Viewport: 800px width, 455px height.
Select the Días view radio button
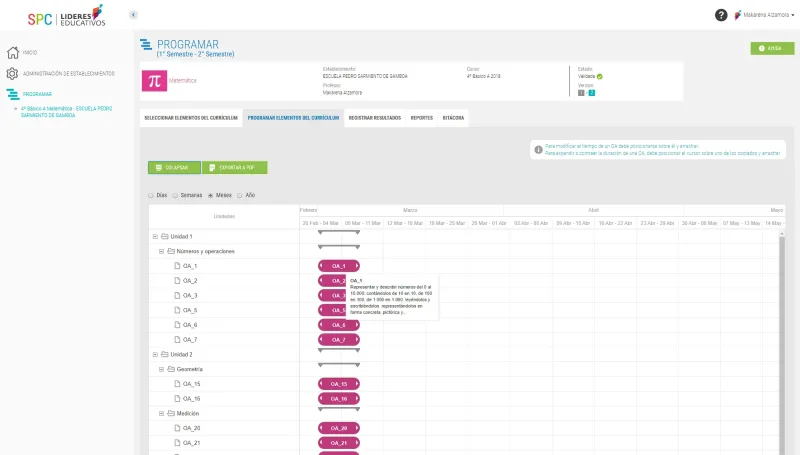[x=151, y=195]
